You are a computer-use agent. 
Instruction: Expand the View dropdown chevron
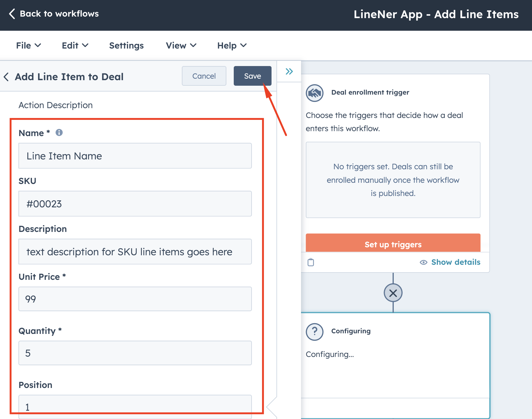(193, 45)
